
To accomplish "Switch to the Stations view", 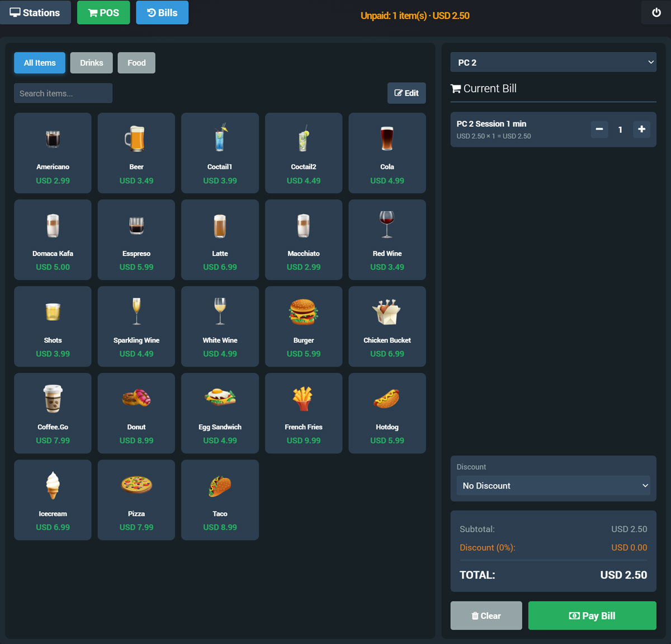I will 35,12.
